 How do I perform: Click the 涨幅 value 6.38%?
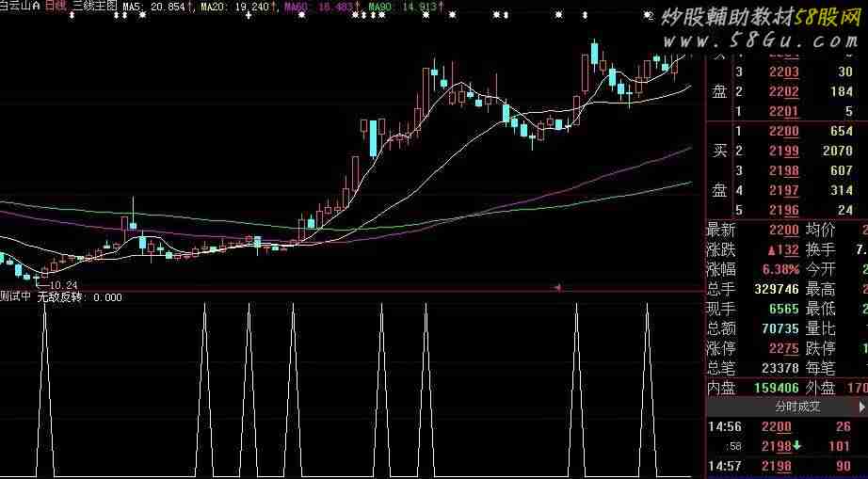(781, 270)
